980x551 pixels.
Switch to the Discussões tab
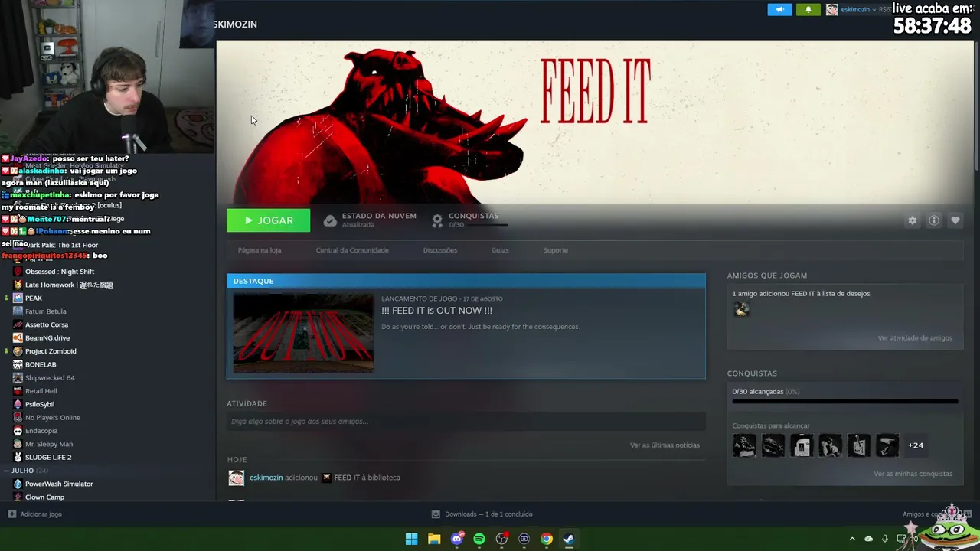[440, 250]
